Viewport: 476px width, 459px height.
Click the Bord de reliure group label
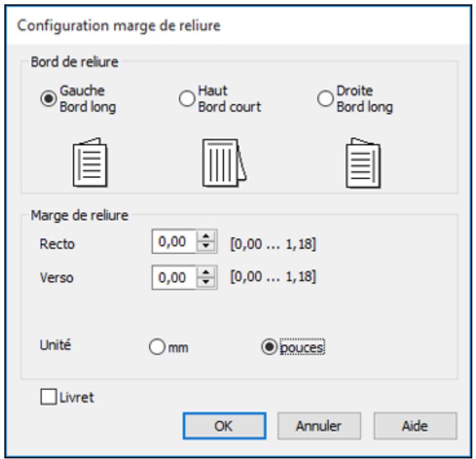pos(74,62)
